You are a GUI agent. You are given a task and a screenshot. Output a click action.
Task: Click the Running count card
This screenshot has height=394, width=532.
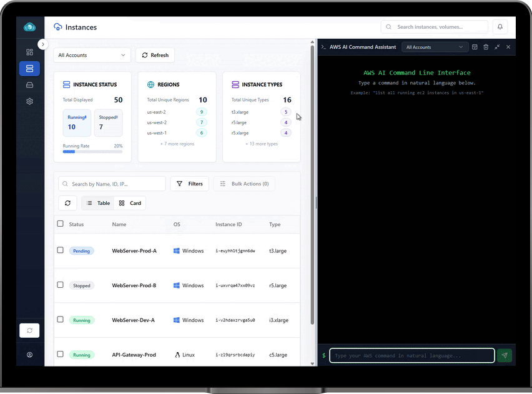(77, 123)
